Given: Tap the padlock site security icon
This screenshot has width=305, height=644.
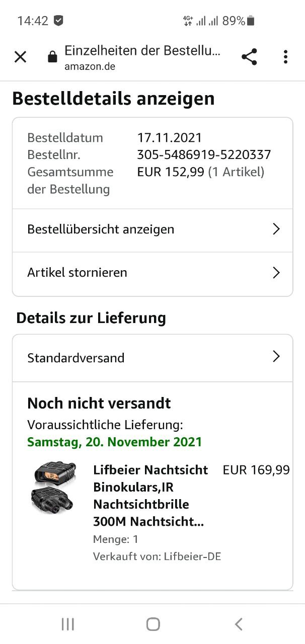Looking at the screenshot, I should pyautogui.click(x=52, y=57).
